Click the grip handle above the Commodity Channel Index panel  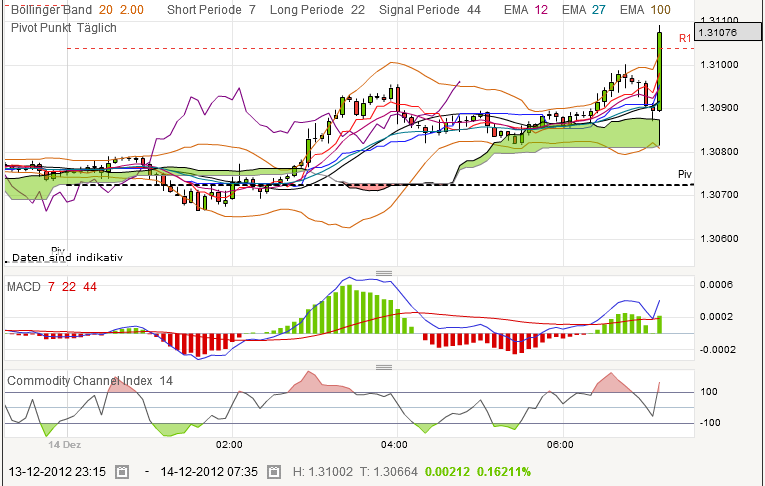[x=384, y=367]
